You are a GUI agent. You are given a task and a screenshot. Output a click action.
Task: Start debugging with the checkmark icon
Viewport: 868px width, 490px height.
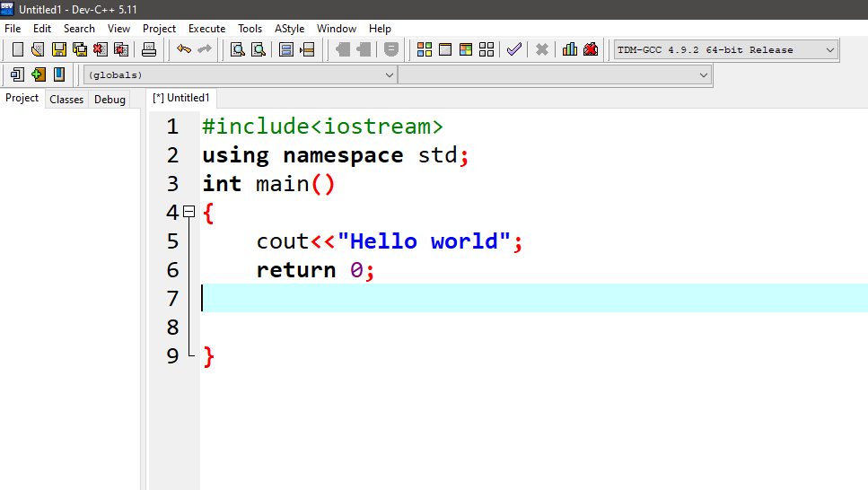click(x=514, y=50)
